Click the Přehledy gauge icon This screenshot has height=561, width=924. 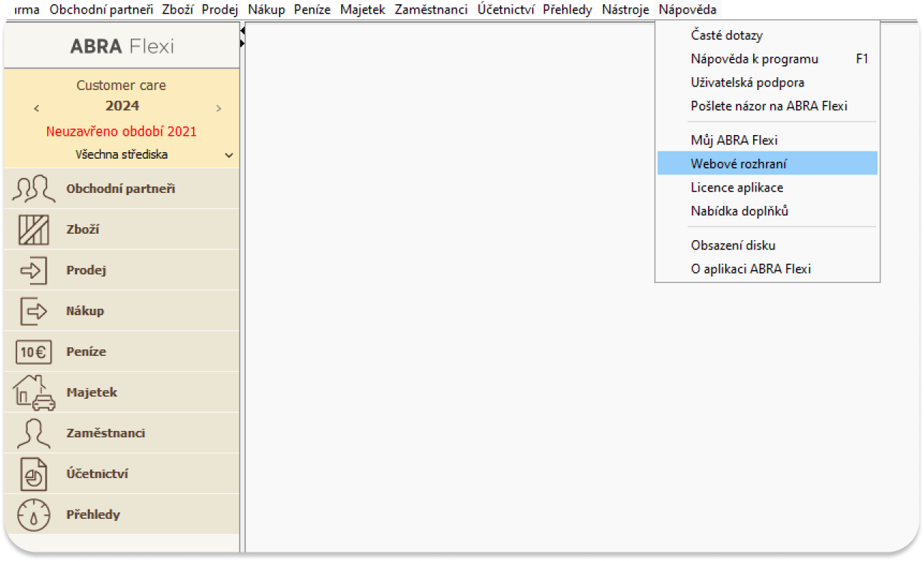(x=33, y=515)
